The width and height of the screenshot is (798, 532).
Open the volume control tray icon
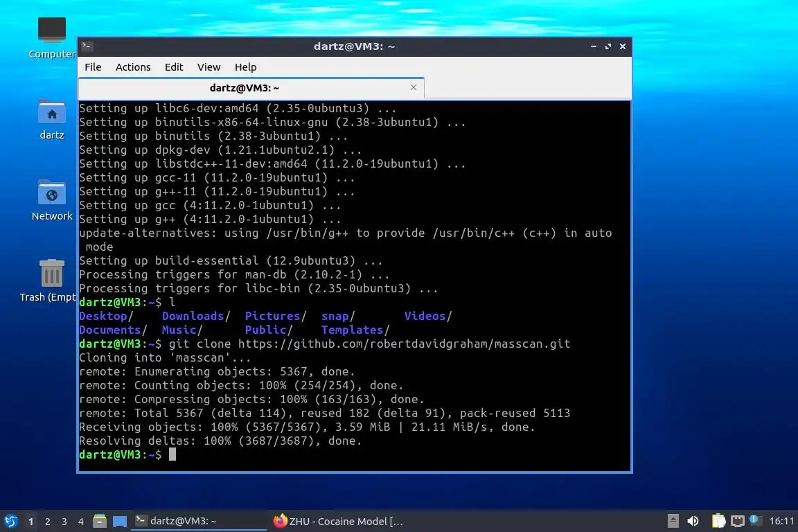693,521
